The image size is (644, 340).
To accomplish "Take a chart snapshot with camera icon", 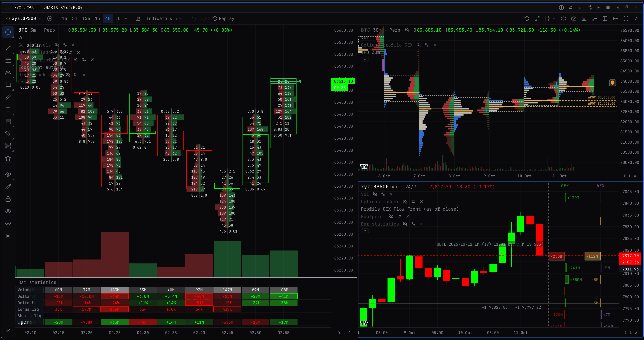I will pos(574,19).
